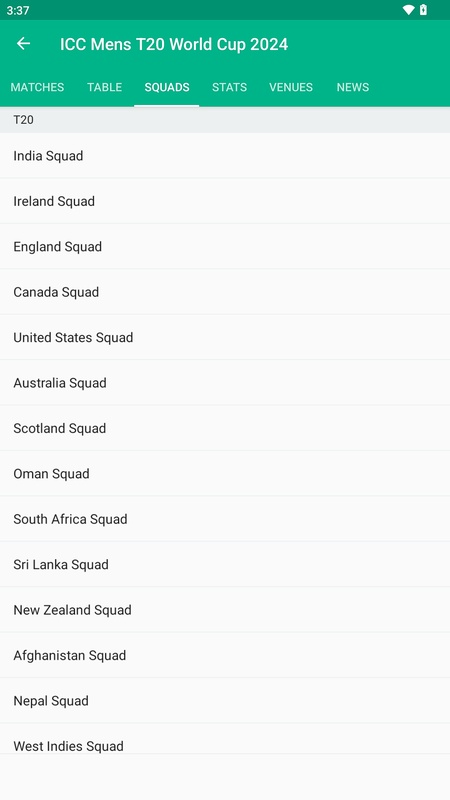View England Squad
The image size is (450, 800).
click(225, 246)
